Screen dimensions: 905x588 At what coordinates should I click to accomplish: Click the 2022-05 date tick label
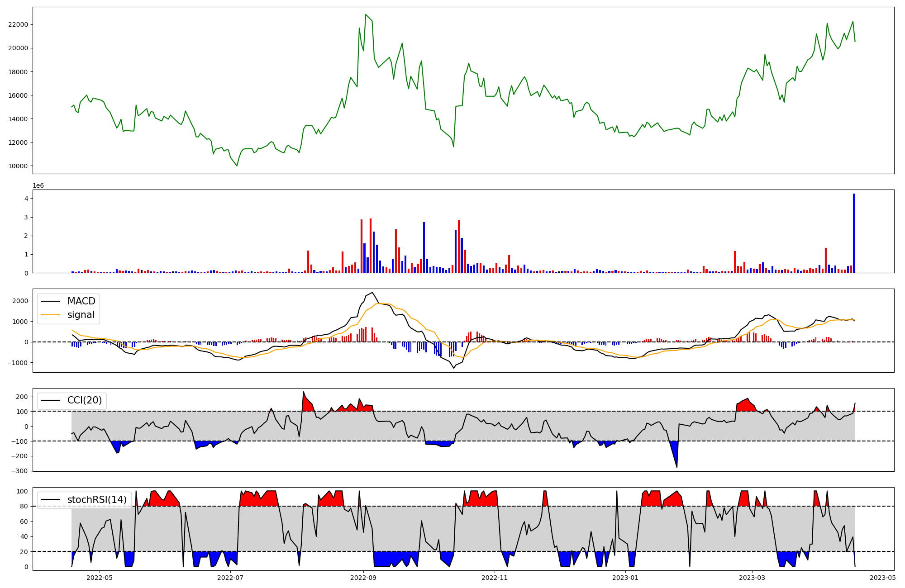click(99, 578)
